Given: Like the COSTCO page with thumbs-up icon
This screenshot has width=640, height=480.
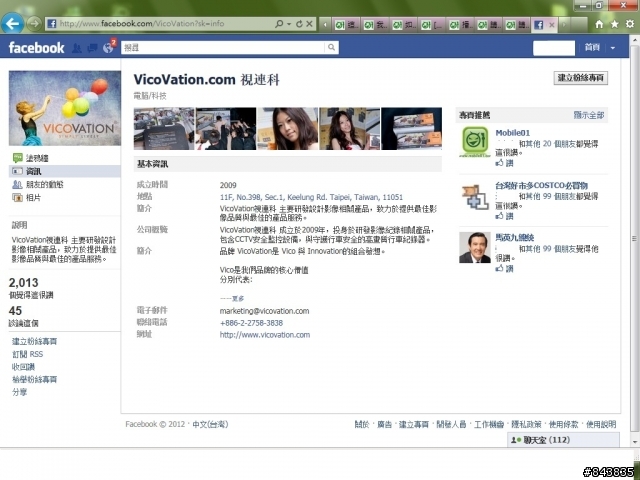Looking at the screenshot, I should point(499,216).
